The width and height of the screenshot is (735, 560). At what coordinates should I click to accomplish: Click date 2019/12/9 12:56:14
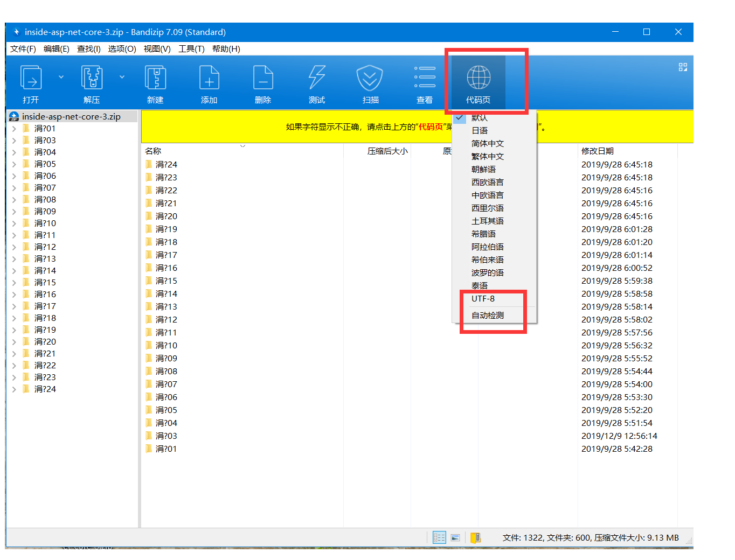[x=619, y=436]
